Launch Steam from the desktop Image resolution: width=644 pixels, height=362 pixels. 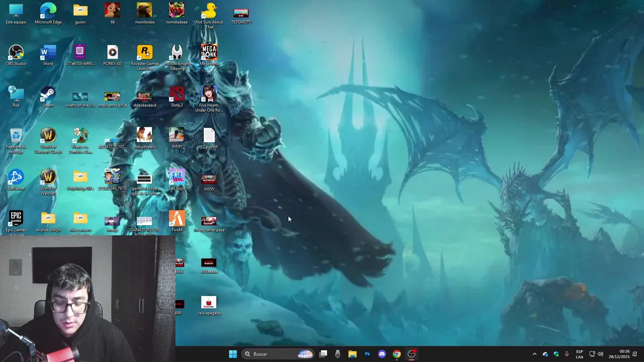click(48, 97)
